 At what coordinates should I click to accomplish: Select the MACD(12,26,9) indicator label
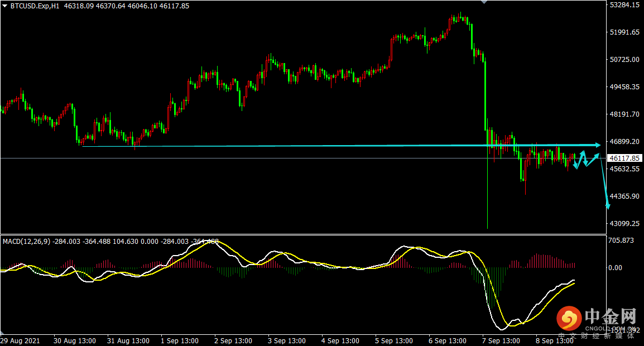[27, 242]
